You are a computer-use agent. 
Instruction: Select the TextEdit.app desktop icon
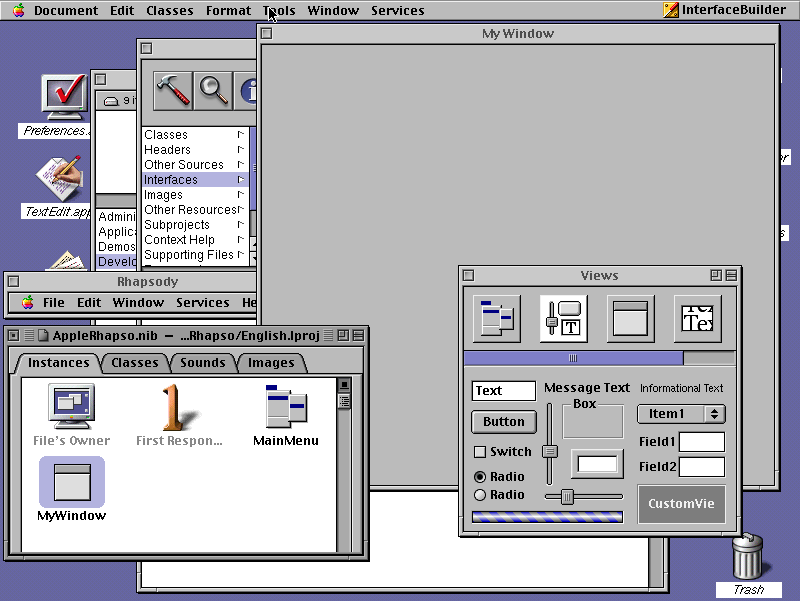click(x=59, y=178)
